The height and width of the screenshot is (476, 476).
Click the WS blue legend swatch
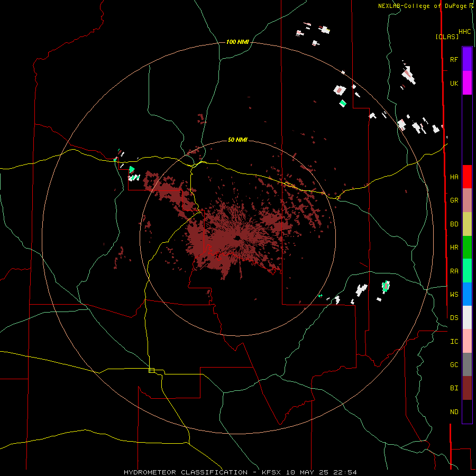click(x=467, y=294)
